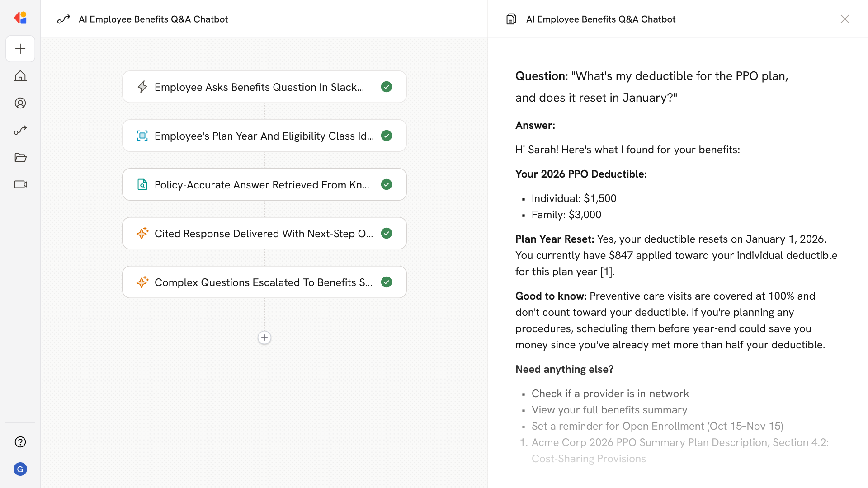Open the folder icon in sidebar
The height and width of the screenshot is (488, 868).
click(20, 157)
